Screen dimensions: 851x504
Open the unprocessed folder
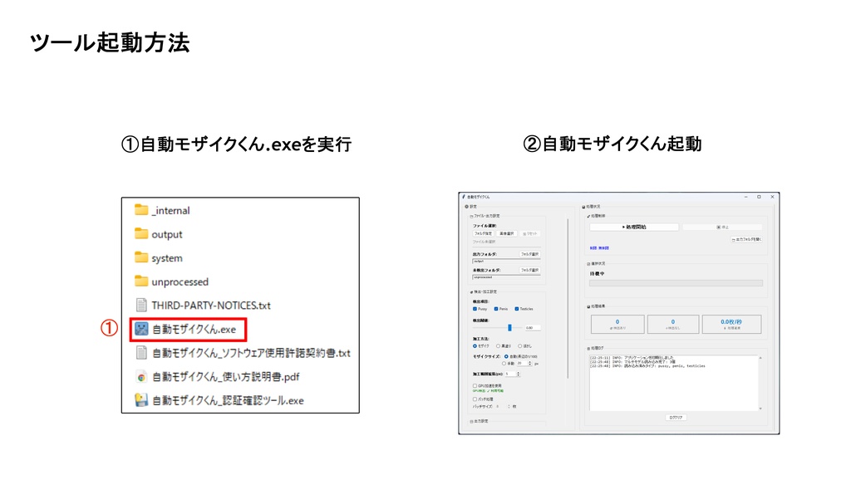pyautogui.click(x=175, y=281)
